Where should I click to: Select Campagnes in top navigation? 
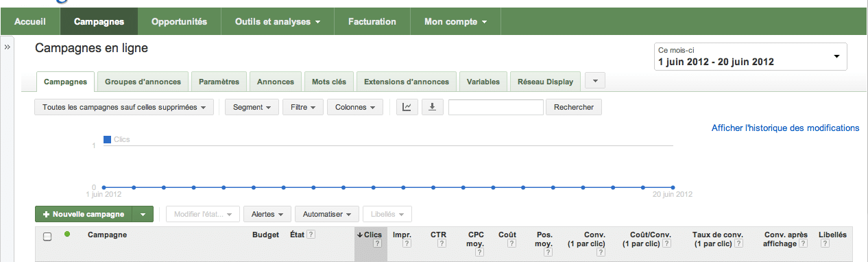click(x=99, y=22)
